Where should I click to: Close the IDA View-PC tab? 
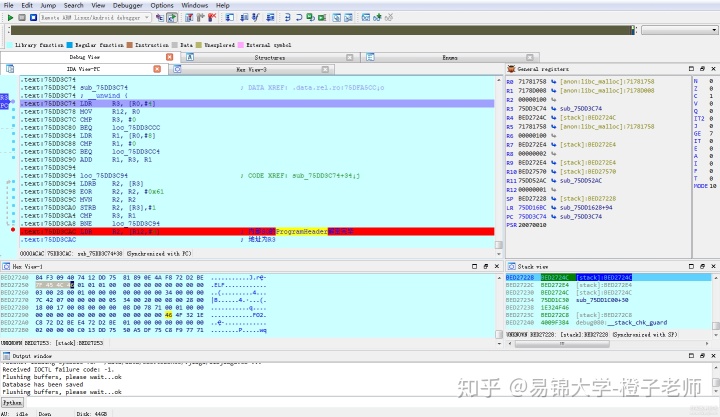click(157, 69)
